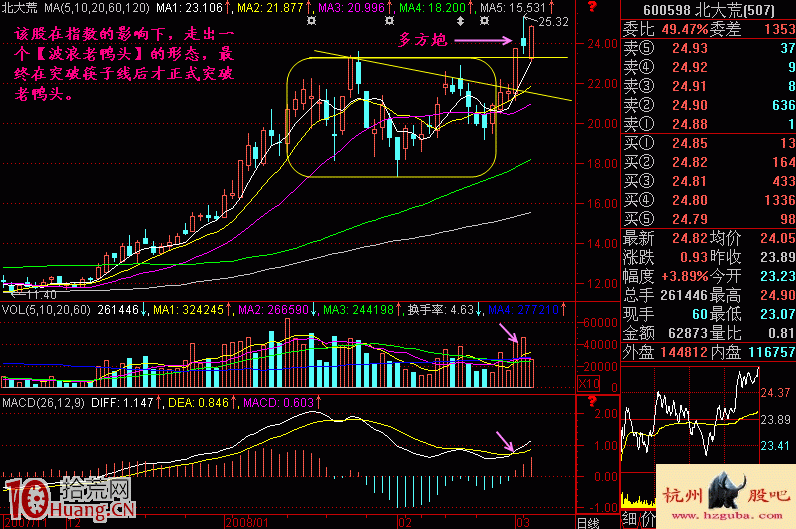The image size is (796, 529).
Task: Select the 卖① 24.88 ask row
Action: pos(709,124)
